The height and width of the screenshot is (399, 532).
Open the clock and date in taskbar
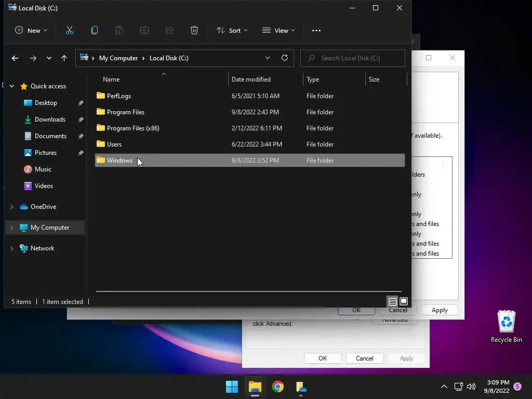click(x=497, y=387)
